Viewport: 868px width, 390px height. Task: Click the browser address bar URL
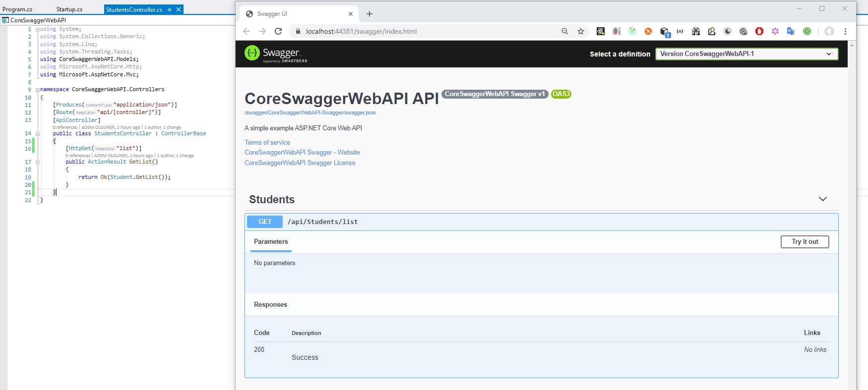361,31
